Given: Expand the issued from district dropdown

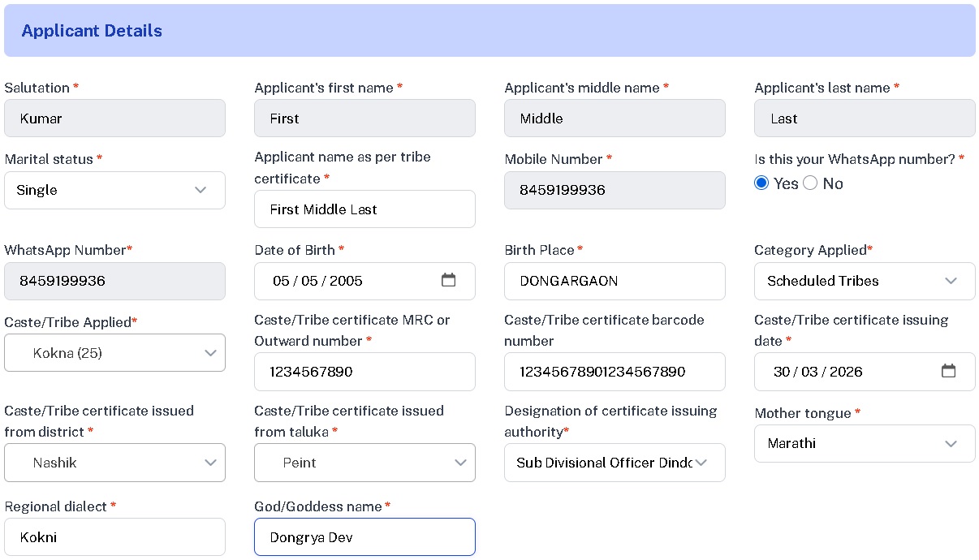Looking at the screenshot, I should point(114,463).
